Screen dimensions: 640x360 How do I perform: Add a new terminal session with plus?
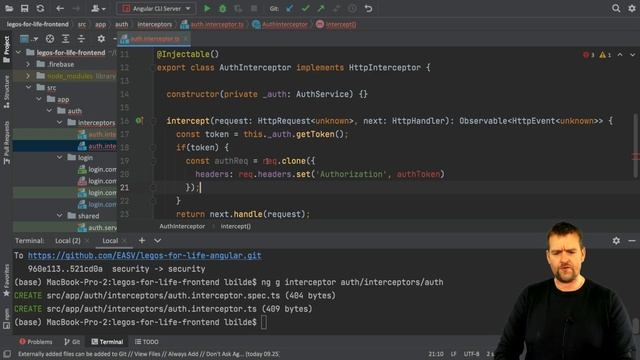click(142, 241)
